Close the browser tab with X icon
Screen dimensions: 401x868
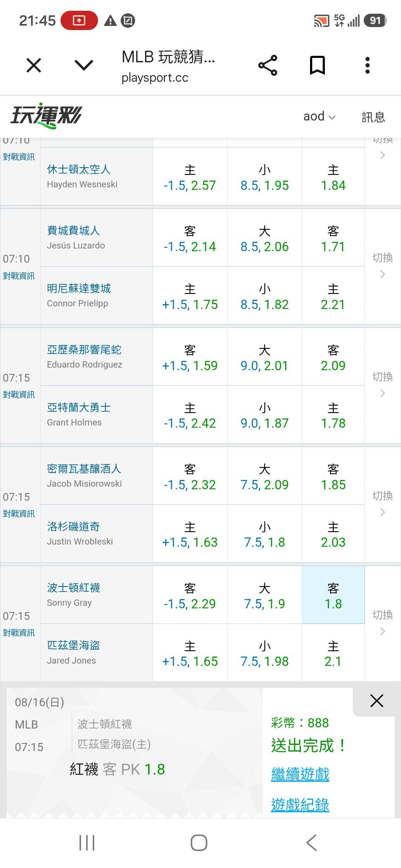(x=34, y=66)
